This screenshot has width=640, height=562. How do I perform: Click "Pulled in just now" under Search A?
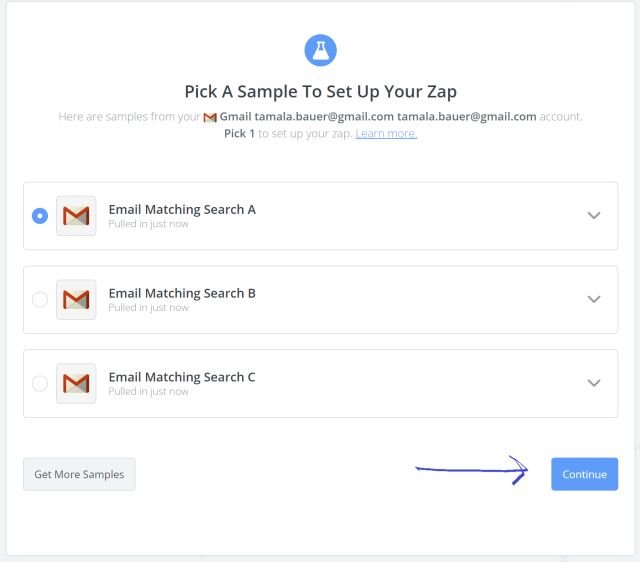coord(148,224)
